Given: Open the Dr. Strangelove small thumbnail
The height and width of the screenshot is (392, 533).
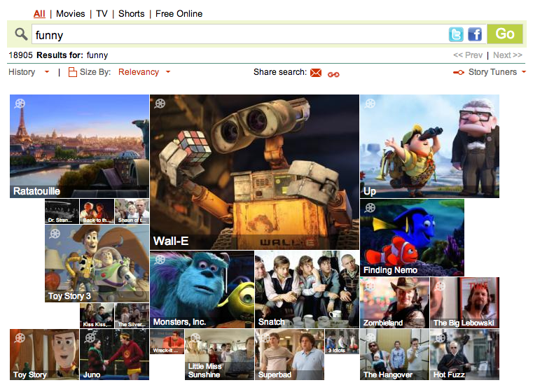Looking at the screenshot, I should coord(62,211).
